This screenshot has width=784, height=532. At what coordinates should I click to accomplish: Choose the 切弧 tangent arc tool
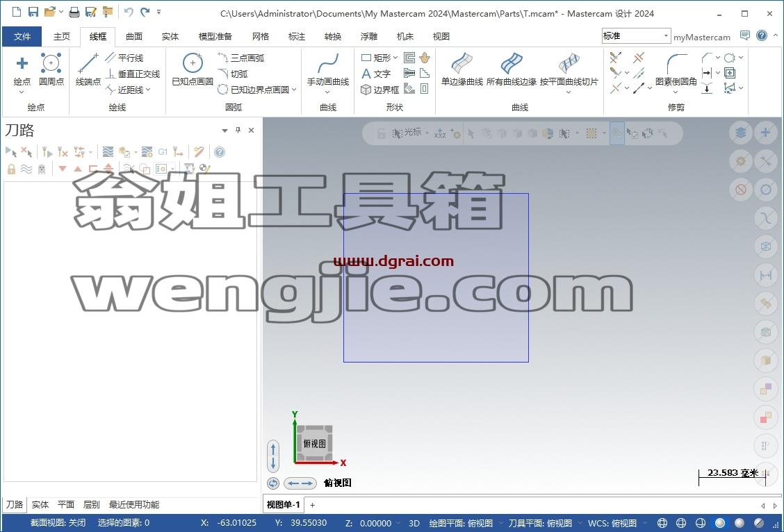click(233, 74)
